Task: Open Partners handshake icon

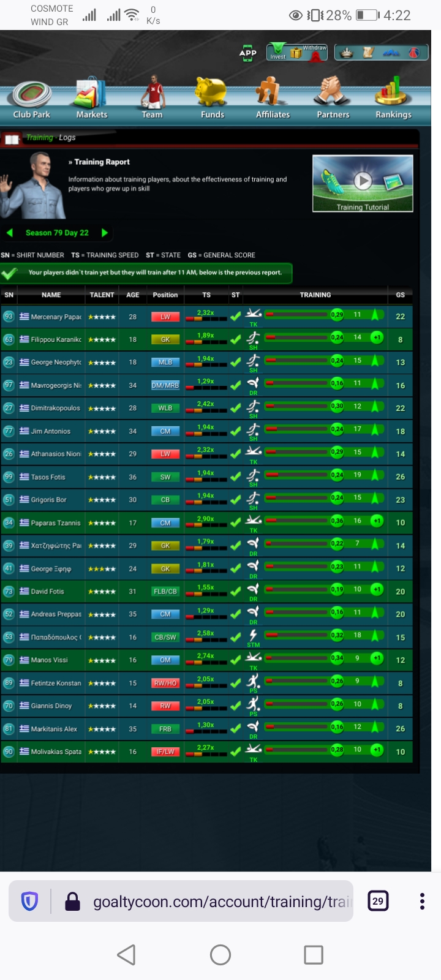Action: (333, 92)
